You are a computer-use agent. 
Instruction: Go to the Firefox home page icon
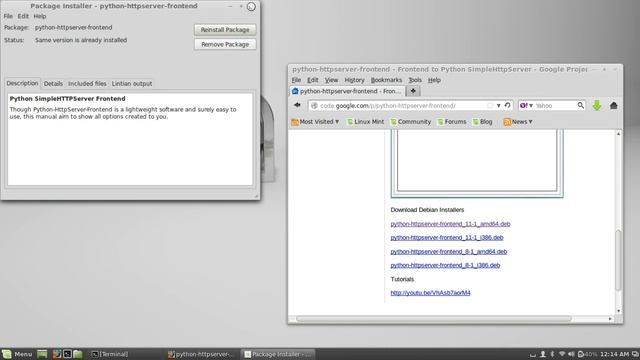[613, 105]
